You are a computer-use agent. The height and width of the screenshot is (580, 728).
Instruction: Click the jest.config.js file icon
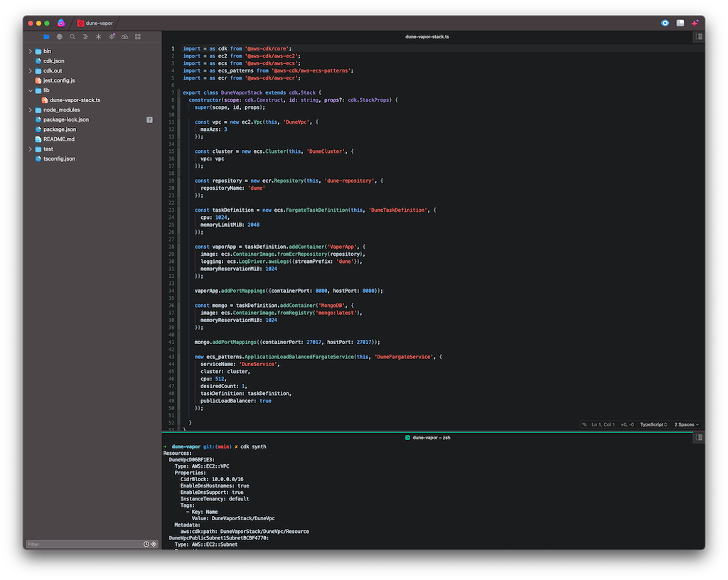coord(38,81)
